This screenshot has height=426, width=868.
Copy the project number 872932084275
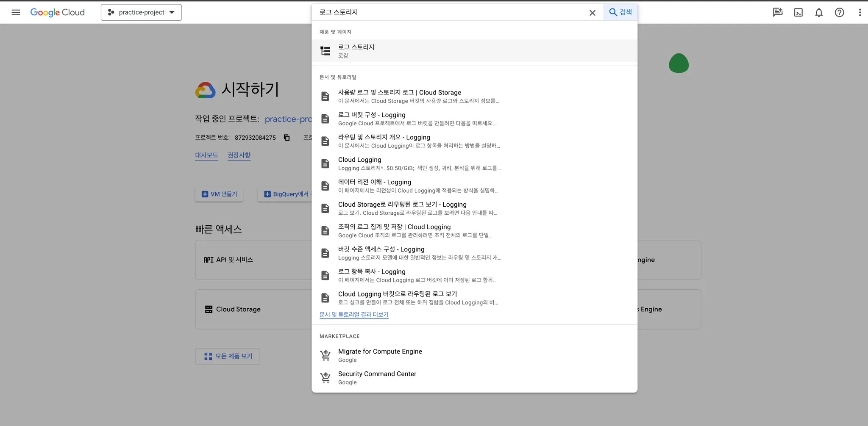(x=287, y=138)
